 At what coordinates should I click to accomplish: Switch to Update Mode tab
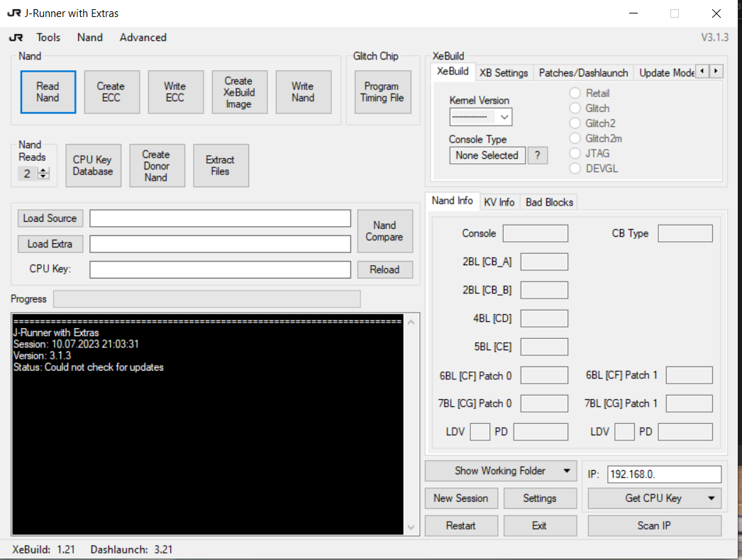point(666,73)
